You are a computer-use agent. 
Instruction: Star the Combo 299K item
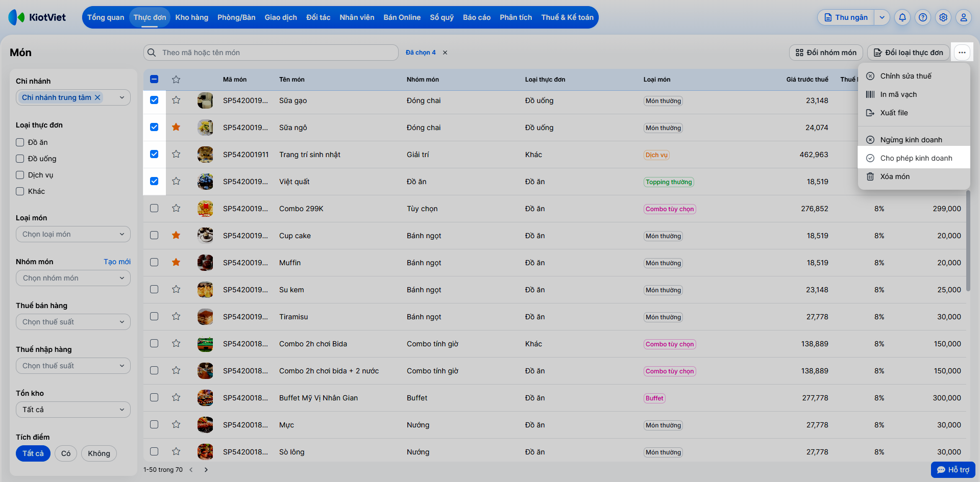[176, 208]
